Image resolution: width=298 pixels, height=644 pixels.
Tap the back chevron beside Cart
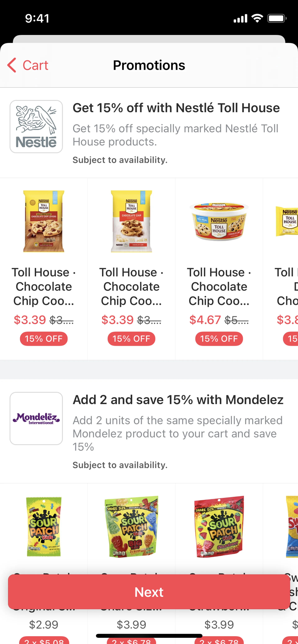(12, 65)
